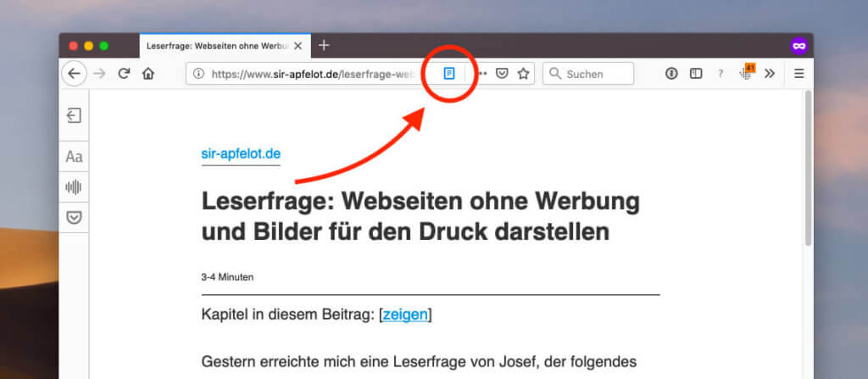Show site information in address bar
The image size is (868, 379).
click(x=198, y=74)
